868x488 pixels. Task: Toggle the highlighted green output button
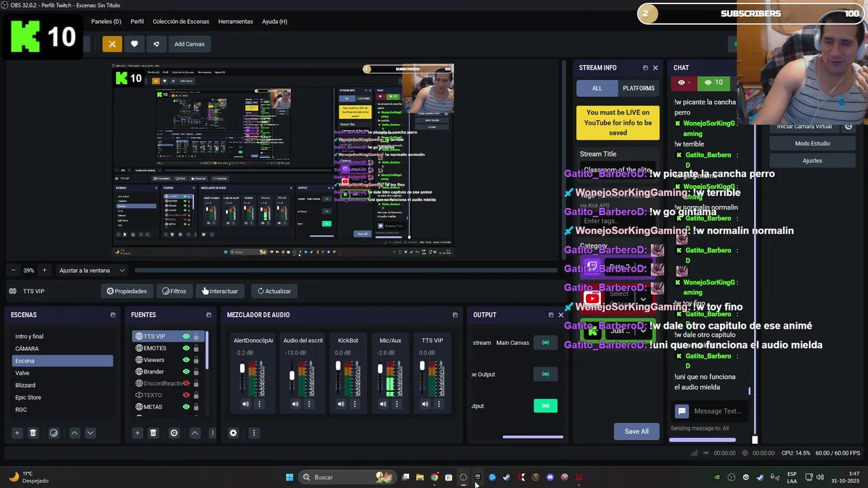coord(545,405)
